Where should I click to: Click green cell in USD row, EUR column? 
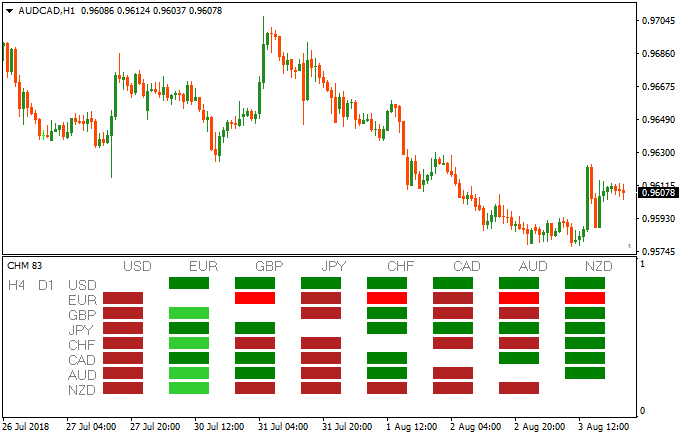[189, 283]
